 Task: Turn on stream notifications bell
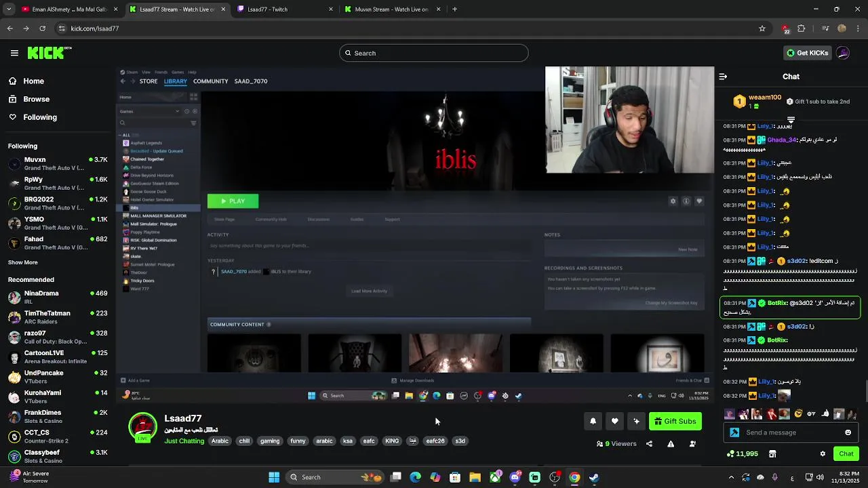coord(593,422)
